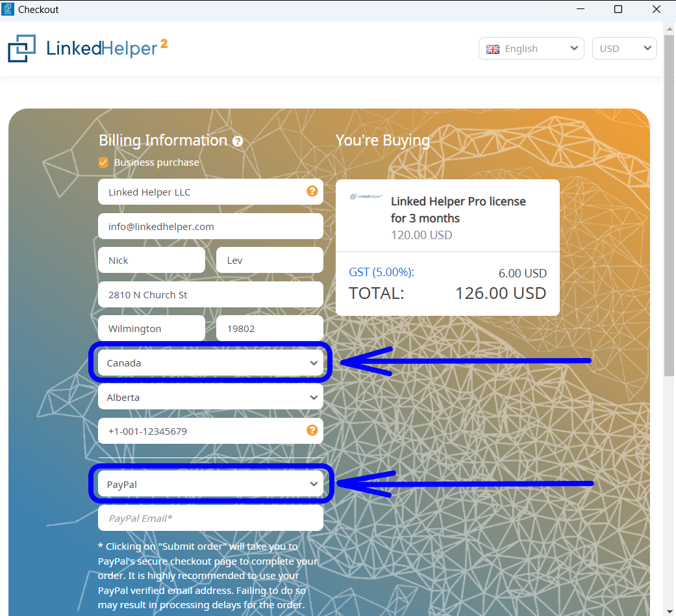
Task: Open the USD currency dropdown
Action: (x=624, y=48)
